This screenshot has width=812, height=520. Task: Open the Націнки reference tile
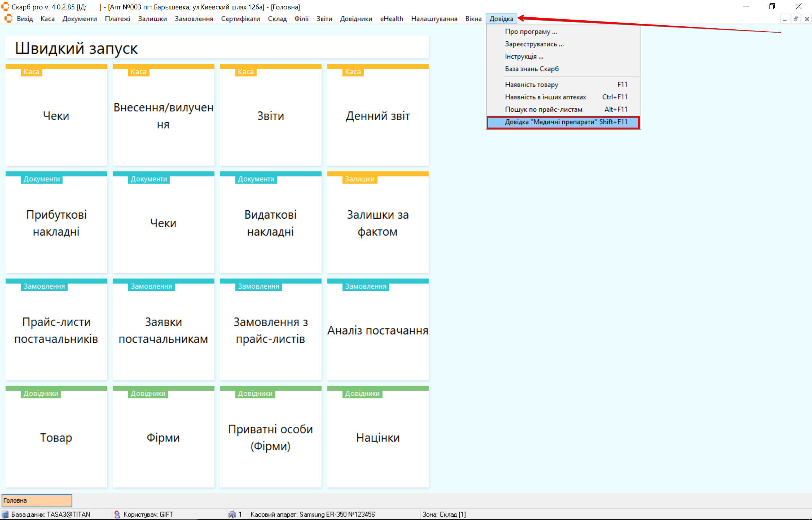click(x=378, y=438)
